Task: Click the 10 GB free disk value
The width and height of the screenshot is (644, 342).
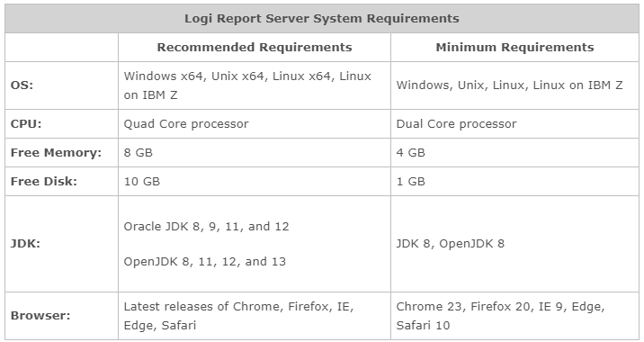Action: (x=142, y=181)
